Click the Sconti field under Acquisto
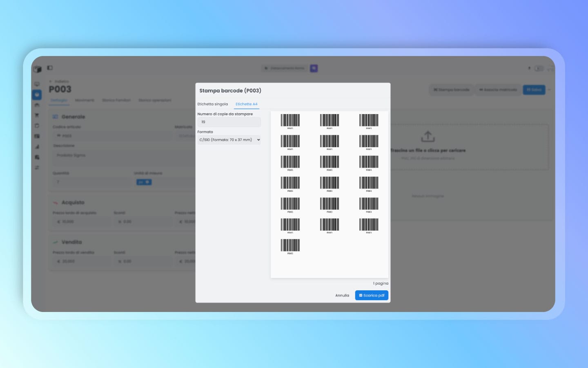Viewport: 588px width, 368px height. [x=143, y=222]
